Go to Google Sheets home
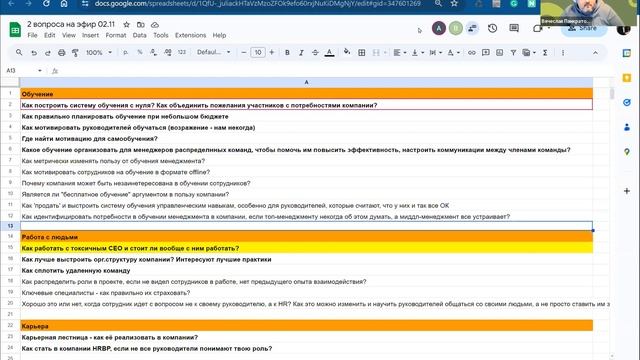Viewport: 640px width, 360px height. click(x=15, y=30)
